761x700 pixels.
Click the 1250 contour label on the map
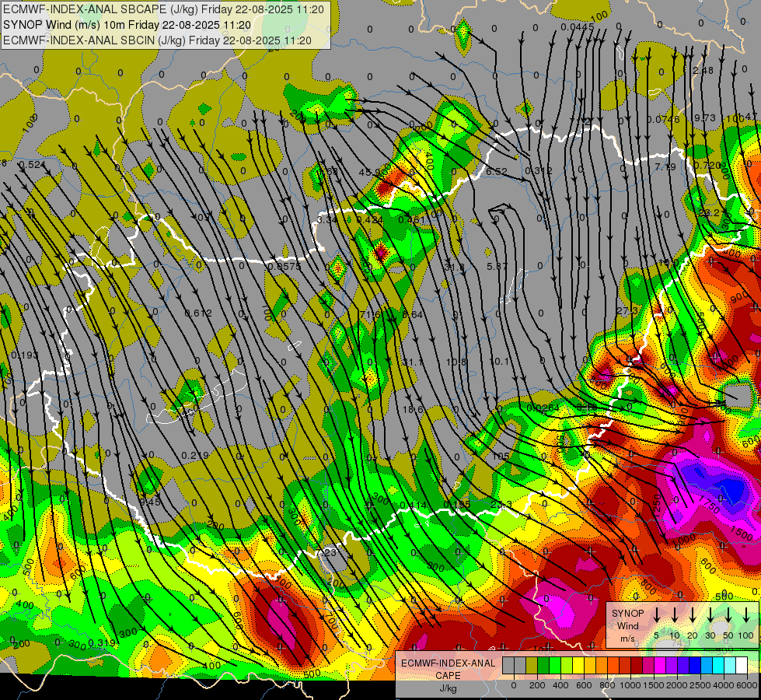[x=658, y=506]
